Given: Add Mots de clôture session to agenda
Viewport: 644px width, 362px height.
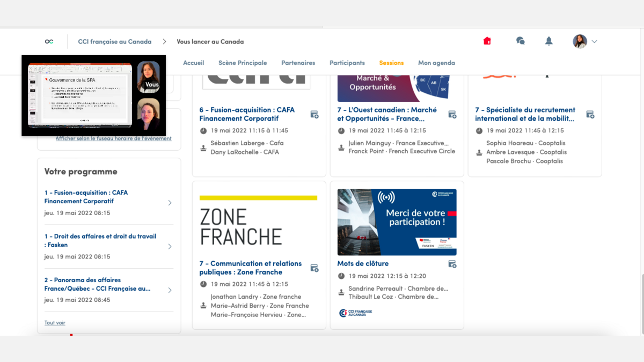Looking at the screenshot, I should 452,264.
